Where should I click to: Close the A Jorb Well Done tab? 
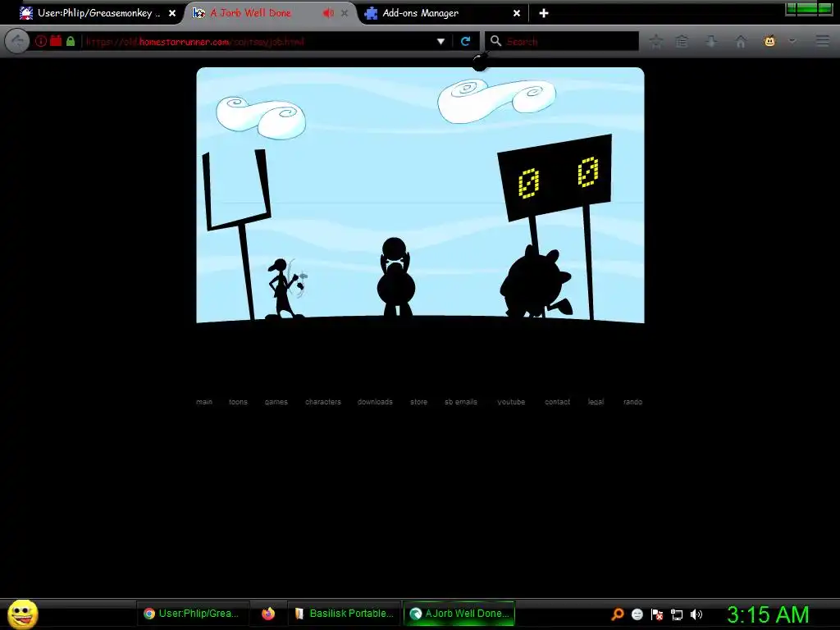click(x=345, y=13)
